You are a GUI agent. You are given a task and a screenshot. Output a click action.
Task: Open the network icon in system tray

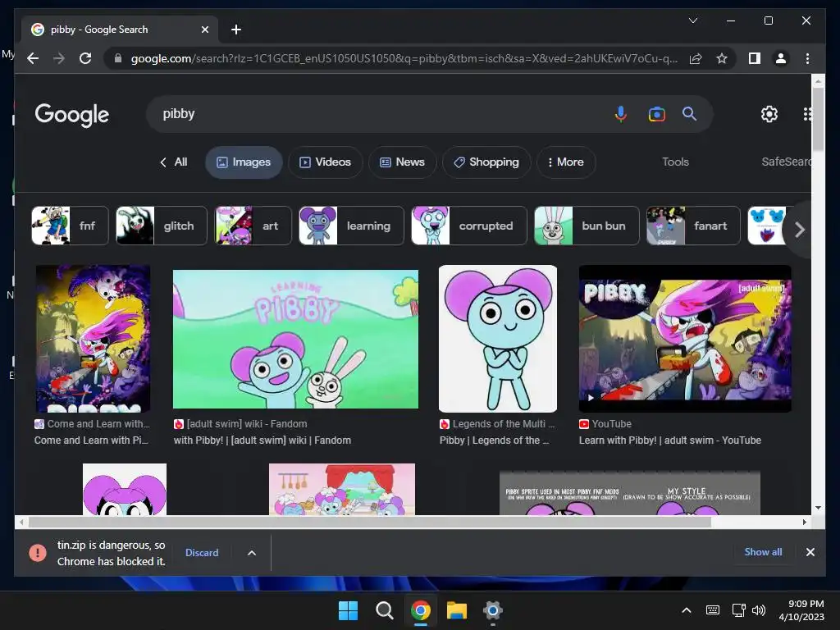pos(739,610)
